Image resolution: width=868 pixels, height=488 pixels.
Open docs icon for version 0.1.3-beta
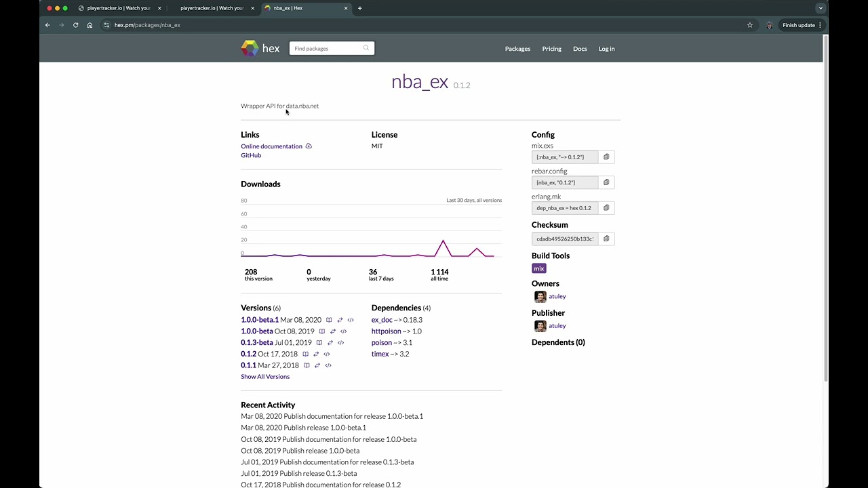319,343
